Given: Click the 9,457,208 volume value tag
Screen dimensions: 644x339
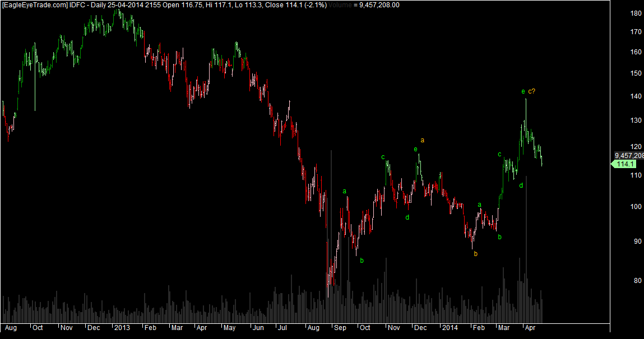Looking at the screenshot, I should coord(629,156).
